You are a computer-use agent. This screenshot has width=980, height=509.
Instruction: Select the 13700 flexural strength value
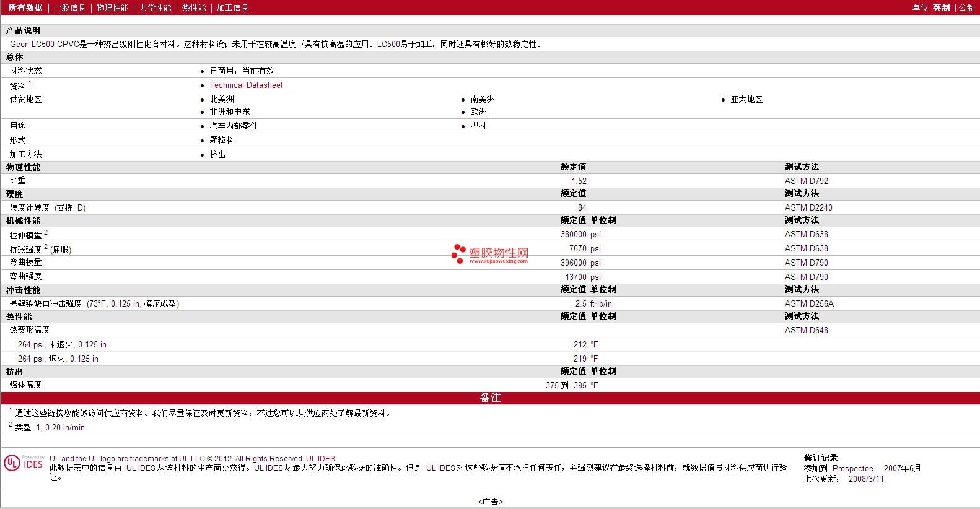click(x=575, y=277)
